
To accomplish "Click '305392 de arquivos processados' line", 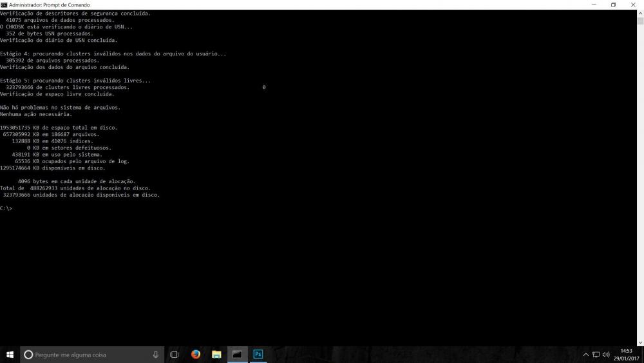I will (53, 61).
